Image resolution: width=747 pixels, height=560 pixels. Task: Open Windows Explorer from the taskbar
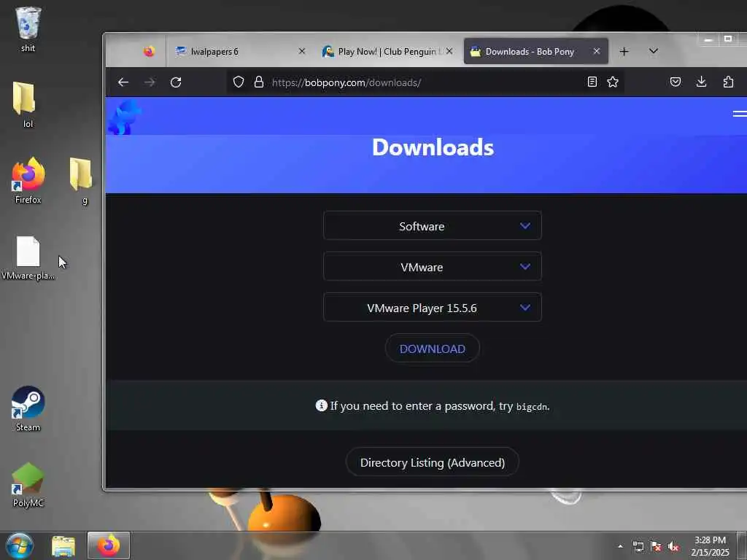(x=63, y=545)
